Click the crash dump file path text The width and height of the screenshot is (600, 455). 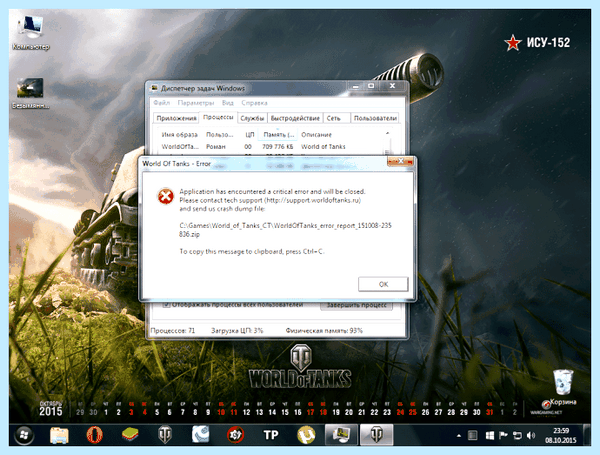pos(285,230)
